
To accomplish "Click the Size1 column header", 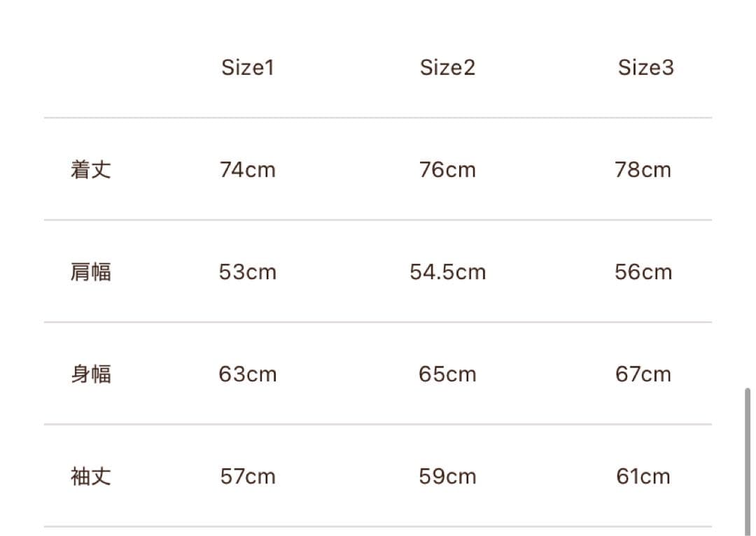I will tap(248, 68).
